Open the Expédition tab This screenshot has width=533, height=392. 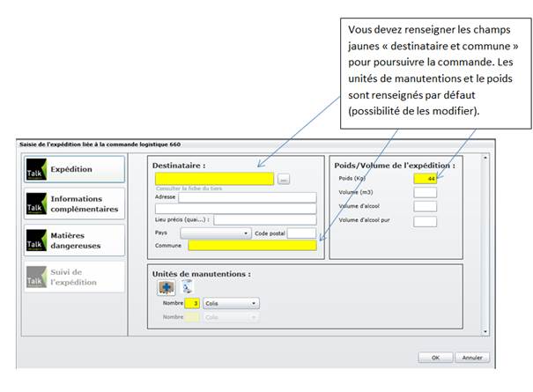point(72,169)
